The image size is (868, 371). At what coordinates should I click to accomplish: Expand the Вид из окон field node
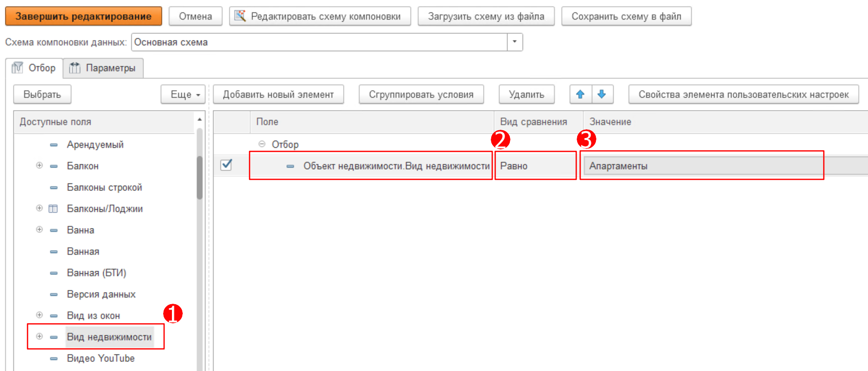pyautogui.click(x=39, y=315)
